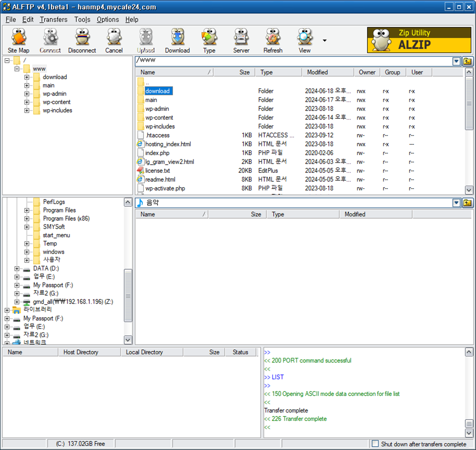Expand the wp-content tree node

(x=27, y=102)
